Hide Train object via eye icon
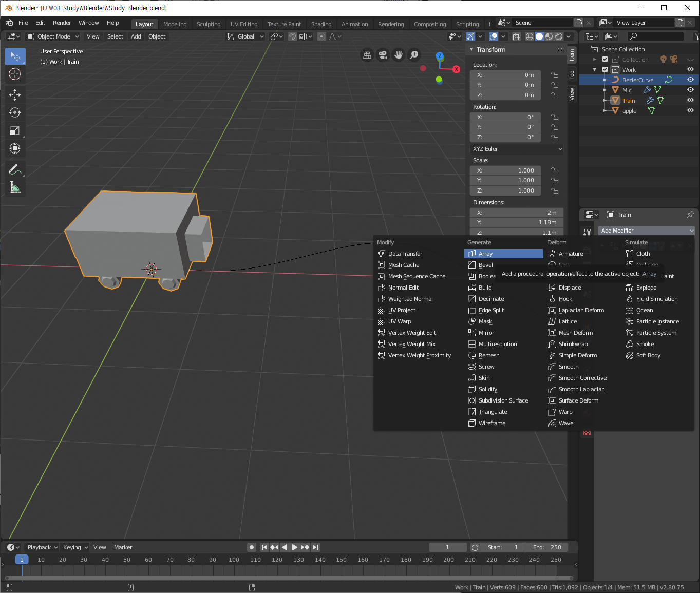Viewport: 700px width, 593px height. click(x=690, y=100)
